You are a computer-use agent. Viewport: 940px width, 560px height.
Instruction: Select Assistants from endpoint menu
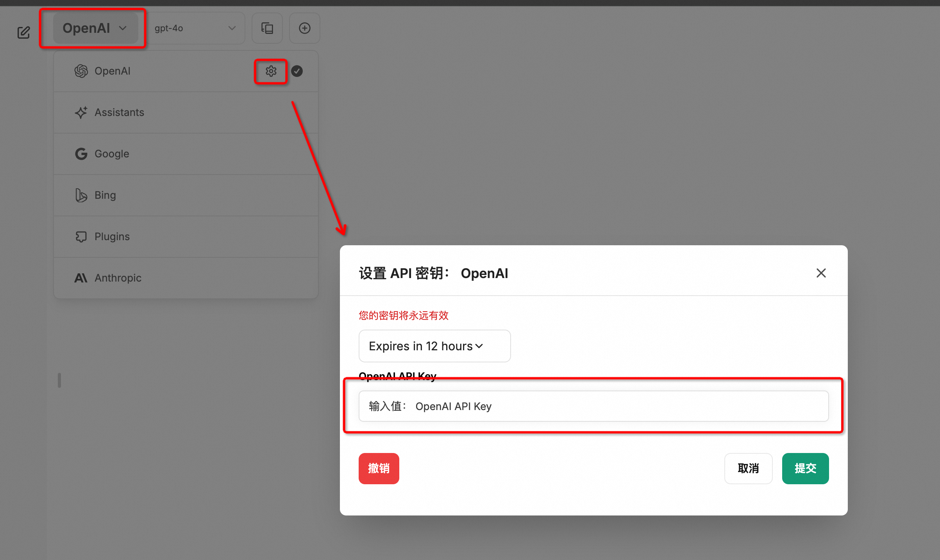tap(119, 112)
